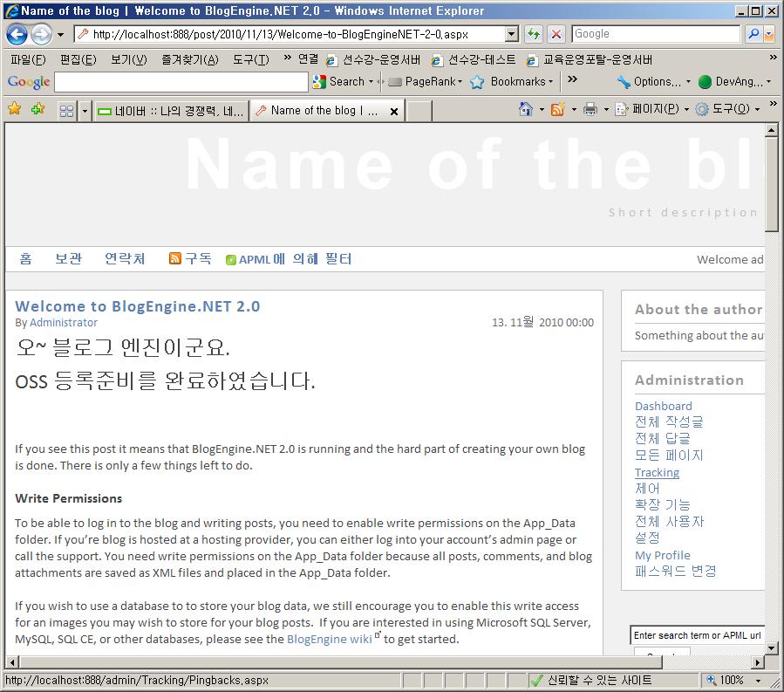
Task: Add to Favorites with green plus star
Action: tap(37, 108)
